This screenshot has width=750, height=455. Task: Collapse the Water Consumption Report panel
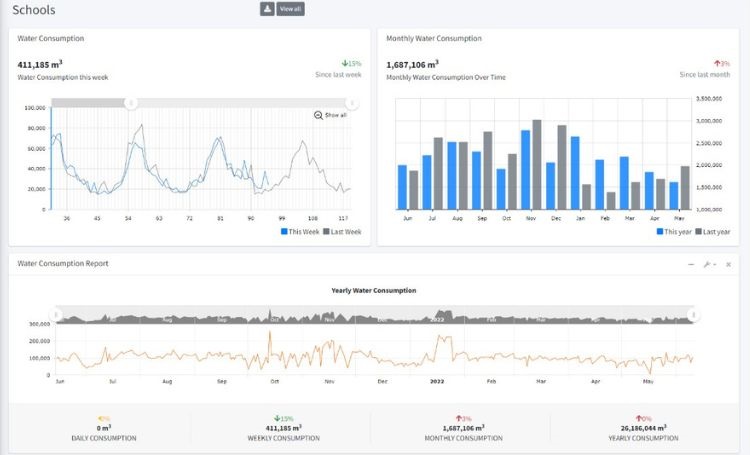click(x=691, y=264)
